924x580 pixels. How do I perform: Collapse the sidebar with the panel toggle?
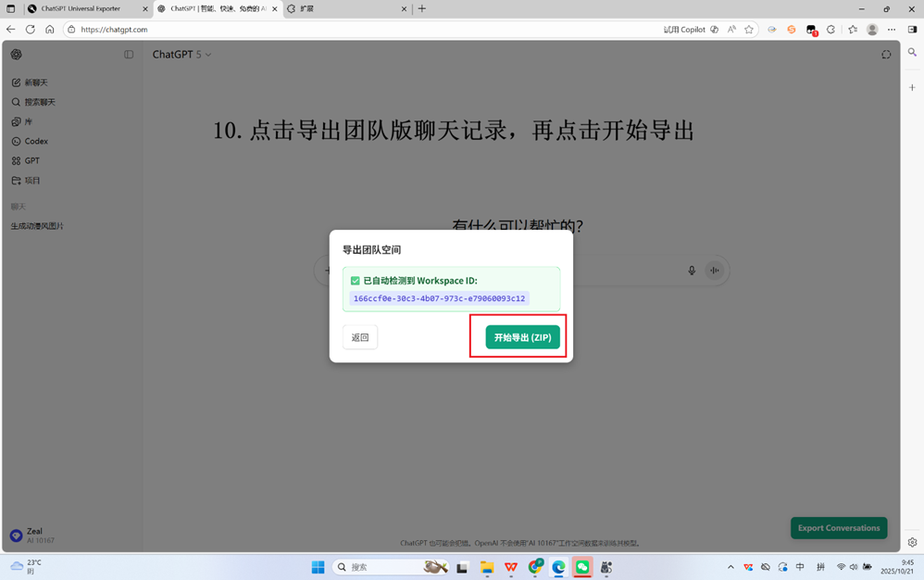pos(128,55)
